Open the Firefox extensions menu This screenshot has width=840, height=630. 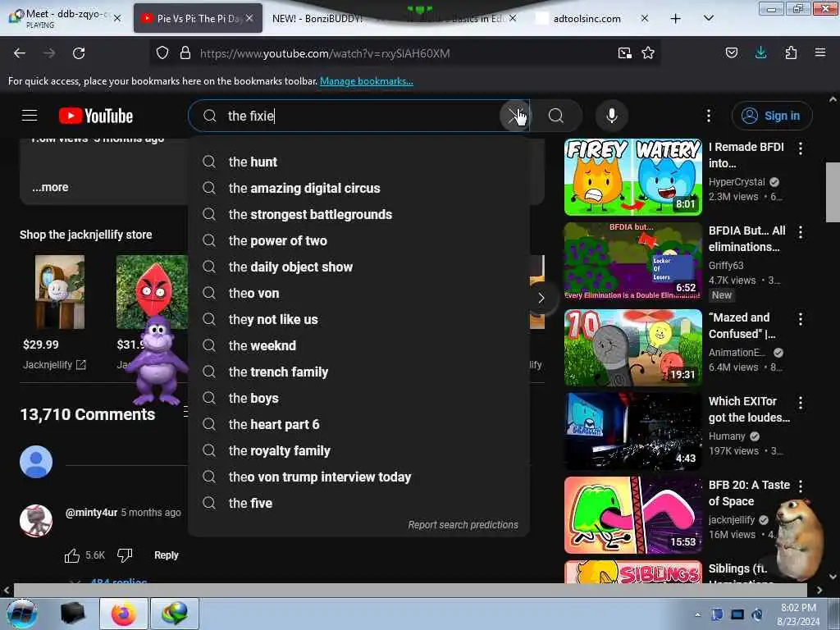click(x=791, y=52)
